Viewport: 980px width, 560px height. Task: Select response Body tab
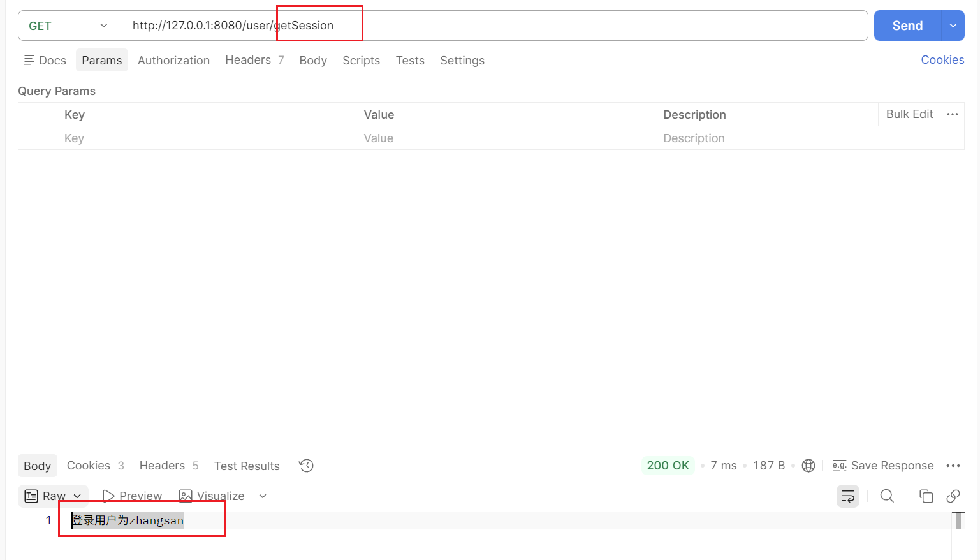click(38, 466)
